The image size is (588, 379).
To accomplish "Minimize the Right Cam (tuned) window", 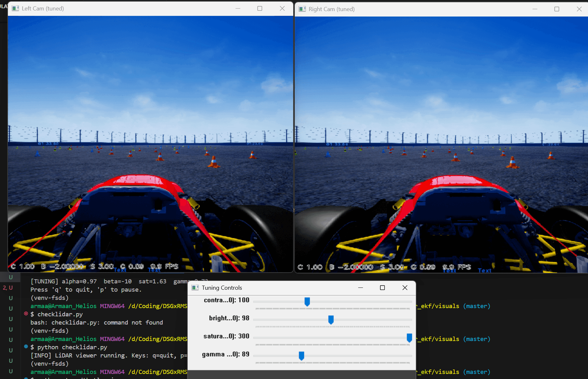I will tap(535, 9).
